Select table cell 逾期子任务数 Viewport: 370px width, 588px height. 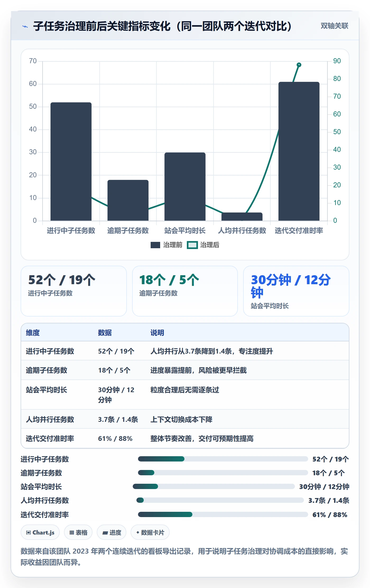(47, 370)
